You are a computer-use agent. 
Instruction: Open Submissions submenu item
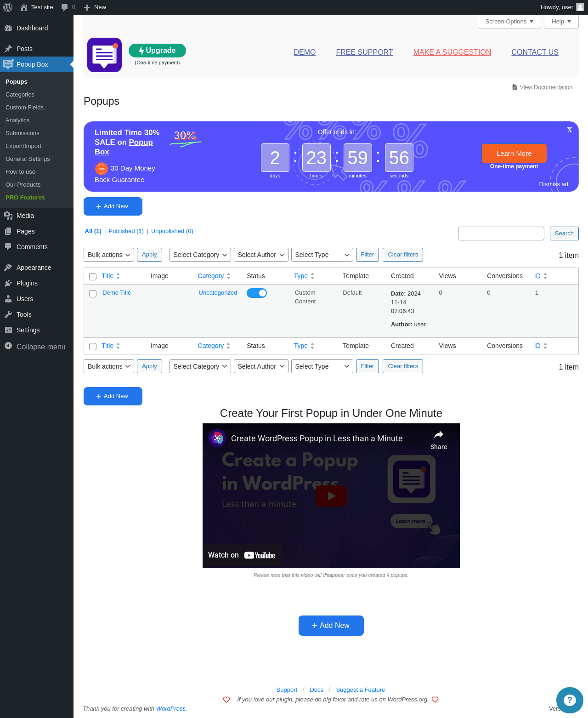[x=23, y=133]
